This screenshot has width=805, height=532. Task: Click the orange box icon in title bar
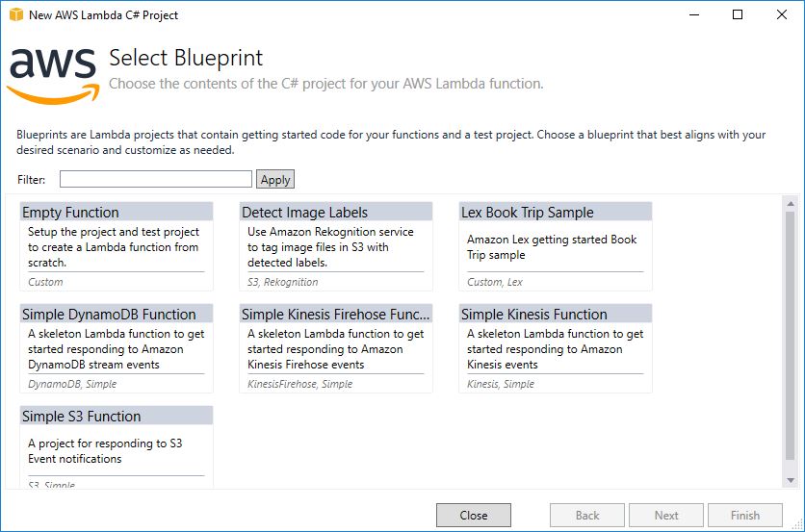[15, 14]
